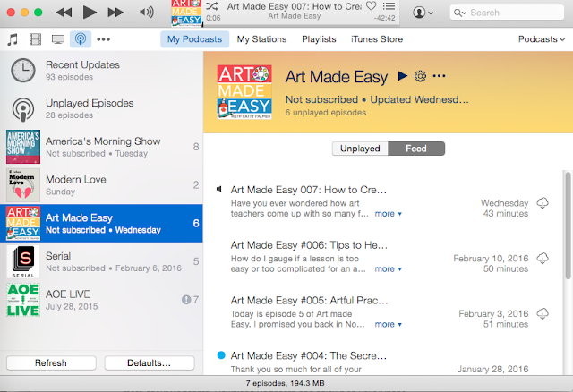Click the Defaults... button
The height and width of the screenshot is (392, 573).
(150, 362)
